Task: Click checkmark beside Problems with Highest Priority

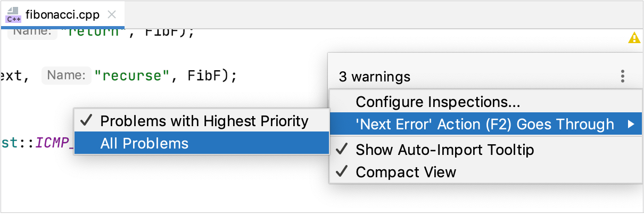Action: point(87,121)
